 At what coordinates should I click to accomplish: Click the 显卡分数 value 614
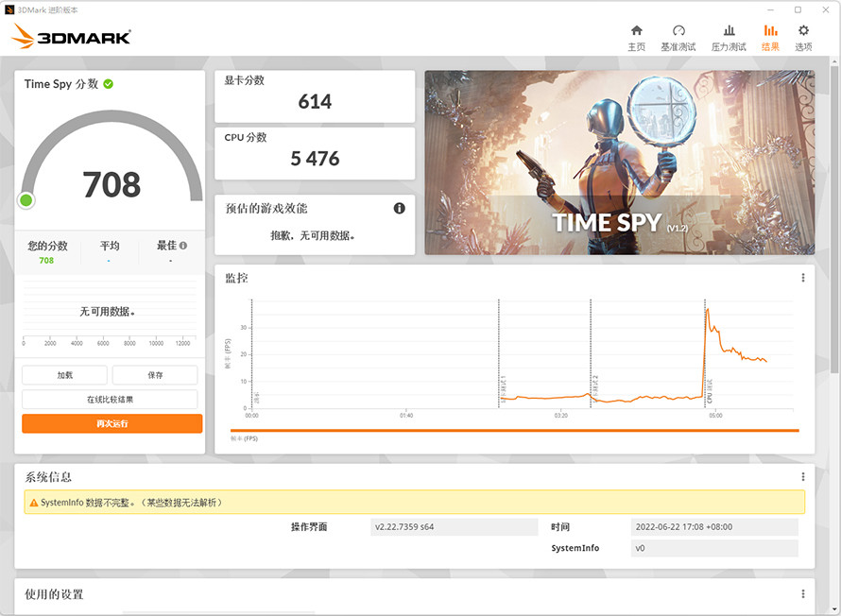[315, 101]
